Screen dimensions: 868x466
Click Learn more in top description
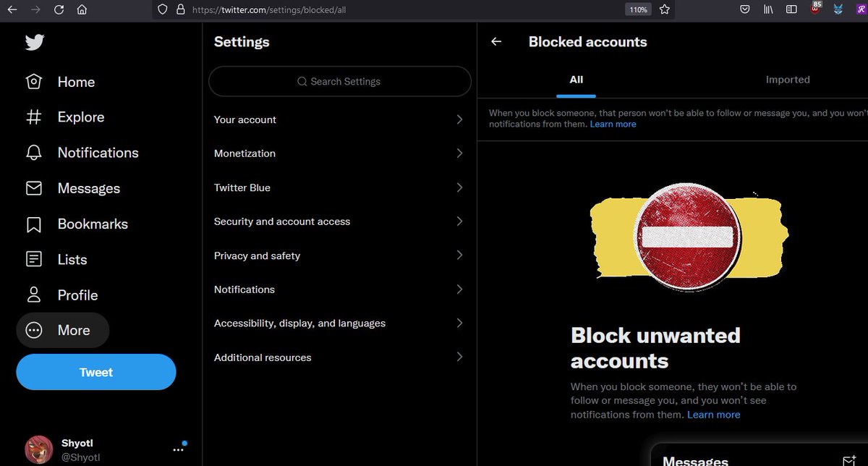(x=613, y=124)
